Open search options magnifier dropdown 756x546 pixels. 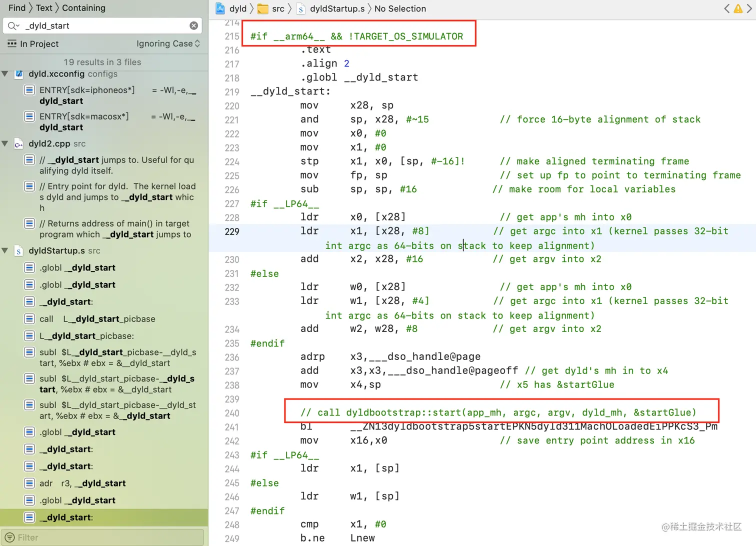(13, 25)
